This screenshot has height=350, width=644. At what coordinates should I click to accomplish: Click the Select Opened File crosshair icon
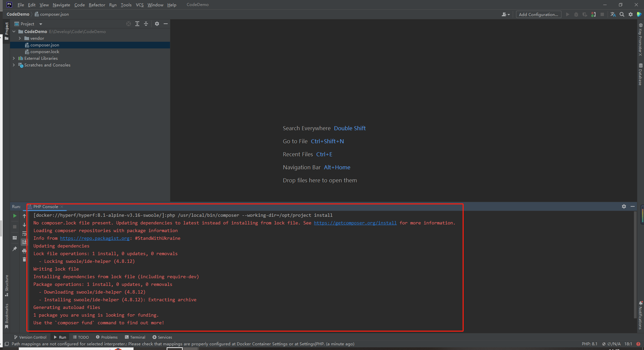[x=129, y=24]
